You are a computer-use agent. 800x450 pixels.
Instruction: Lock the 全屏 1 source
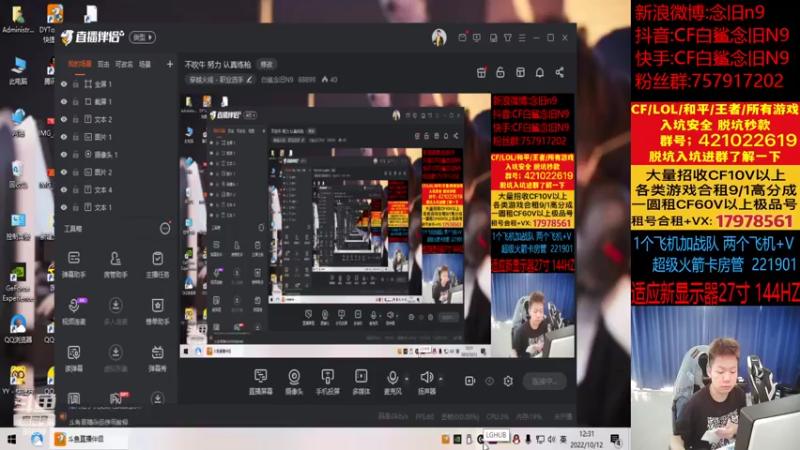pos(76,84)
